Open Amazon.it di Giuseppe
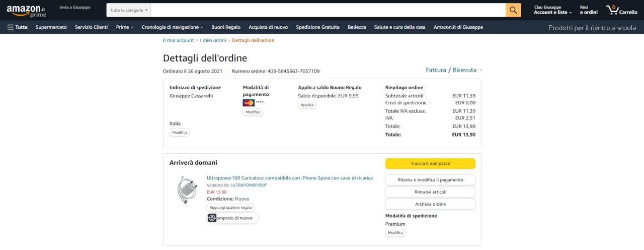 [458, 27]
